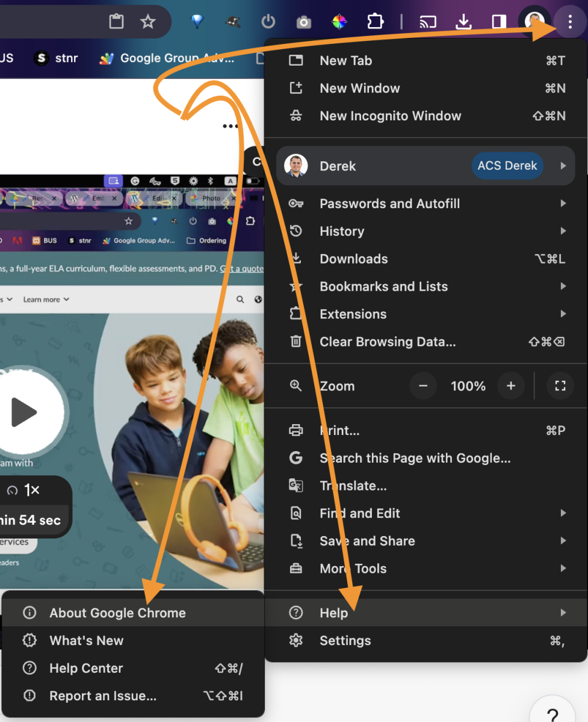The height and width of the screenshot is (722, 588).
Task: Click the color wheel extension icon
Action: [339, 22]
